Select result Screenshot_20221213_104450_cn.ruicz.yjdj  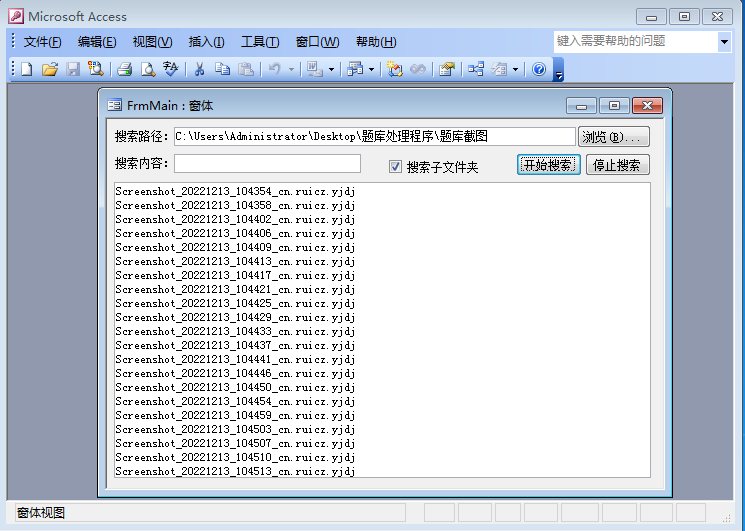point(235,388)
